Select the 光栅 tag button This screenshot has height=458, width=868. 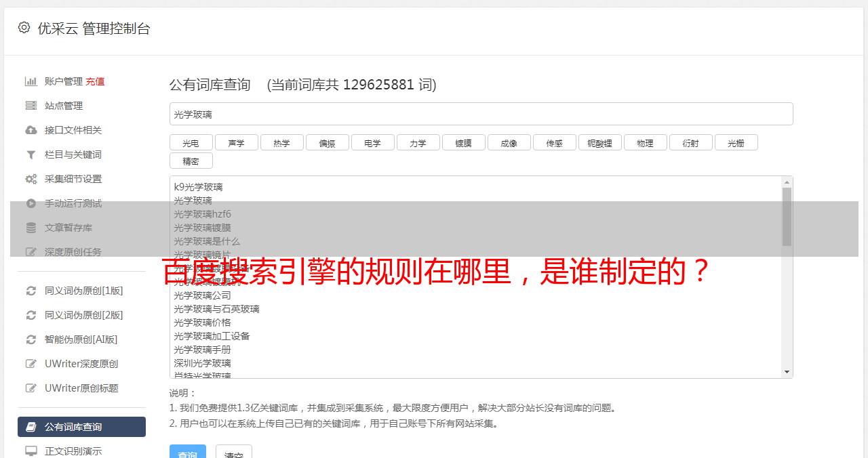click(736, 142)
